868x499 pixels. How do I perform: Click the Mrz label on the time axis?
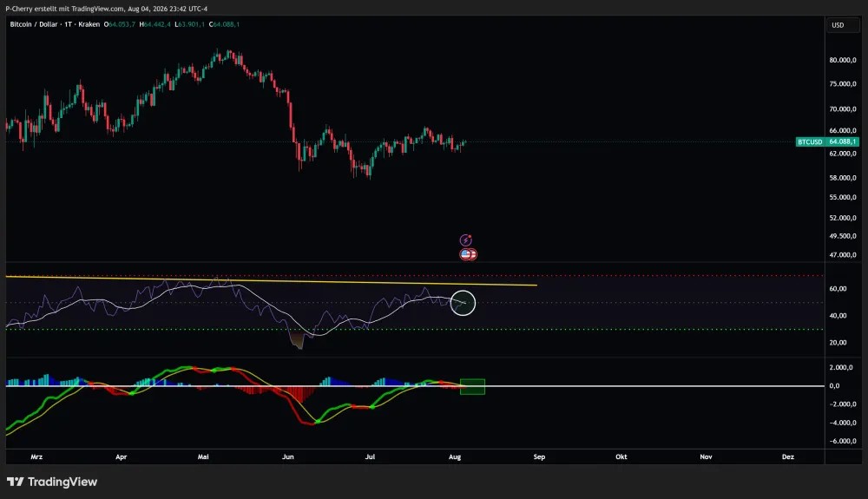tap(36, 457)
